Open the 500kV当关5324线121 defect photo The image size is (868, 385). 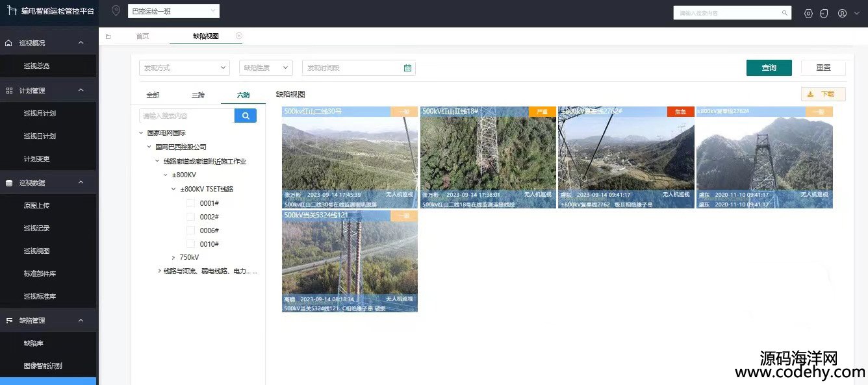(350, 261)
